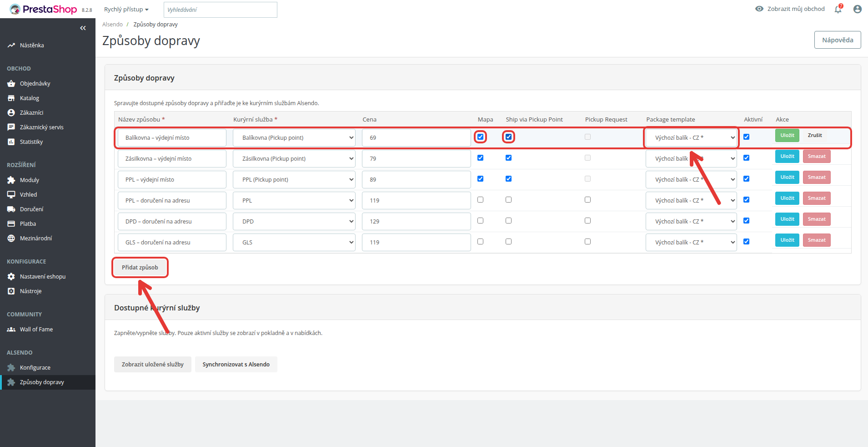The width and height of the screenshot is (868, 447).
Task: Click Zobrazit uložené služby button
Action: tap(153, 365)
